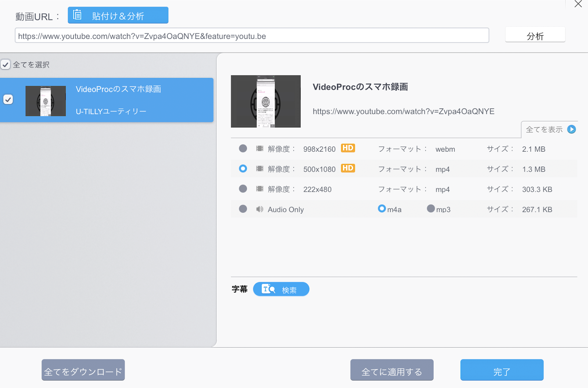Click the 500x1080 resolution value
Image resolution: width=588 pixels, height=388 pixels.
[x=319, y=169]
